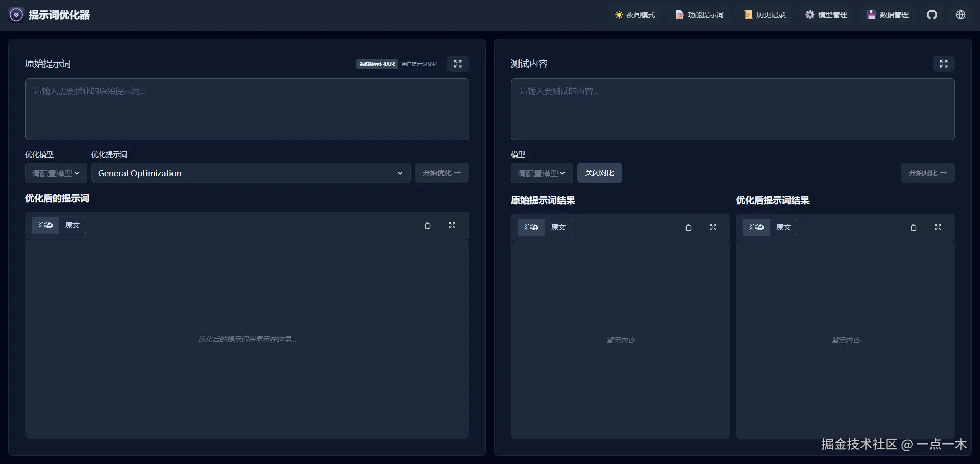980x464 pixels.
Task: Click 关闭对比 to disable comparison
Action: tap(599, 173)
